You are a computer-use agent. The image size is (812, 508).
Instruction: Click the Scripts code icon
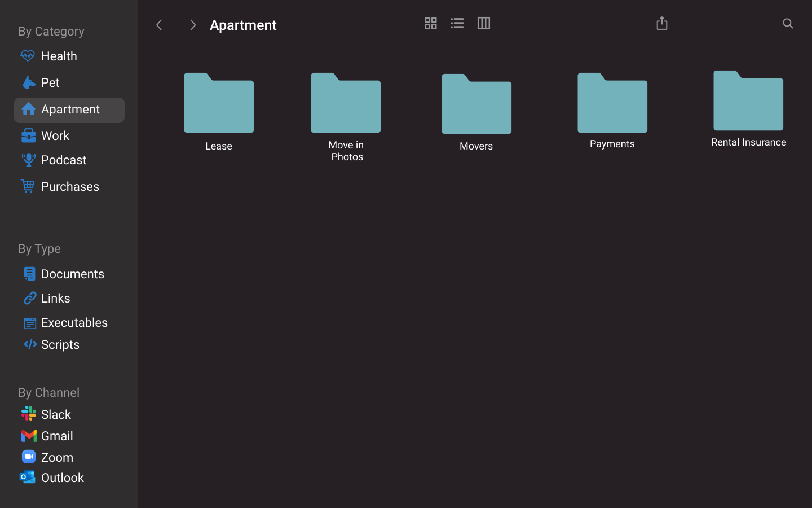pos(30,344)
